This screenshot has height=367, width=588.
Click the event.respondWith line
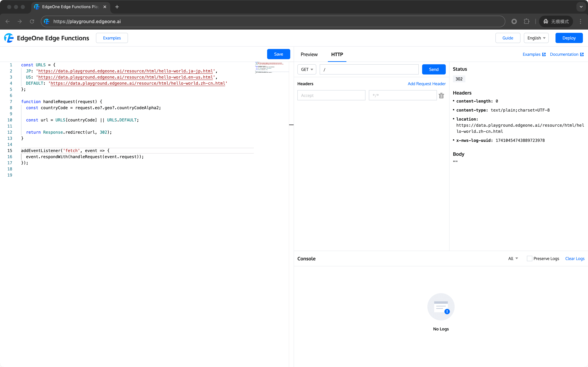pyautogui.click(x=85, y=157)
